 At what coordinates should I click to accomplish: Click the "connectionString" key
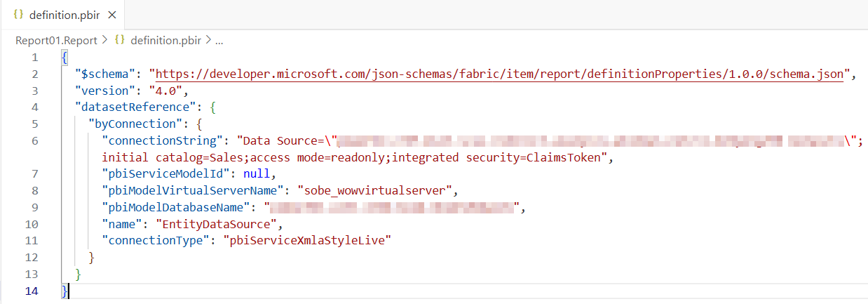coord(163,140)
